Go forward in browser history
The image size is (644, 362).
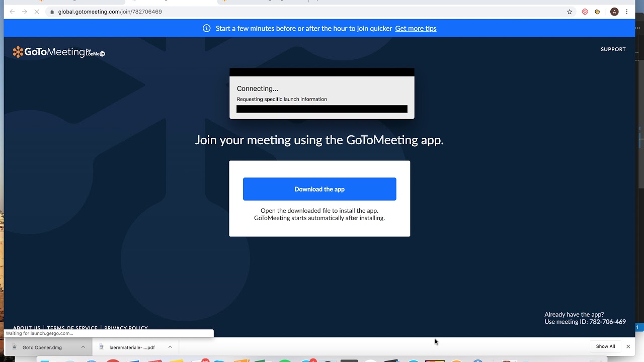(x=24, y=12)
